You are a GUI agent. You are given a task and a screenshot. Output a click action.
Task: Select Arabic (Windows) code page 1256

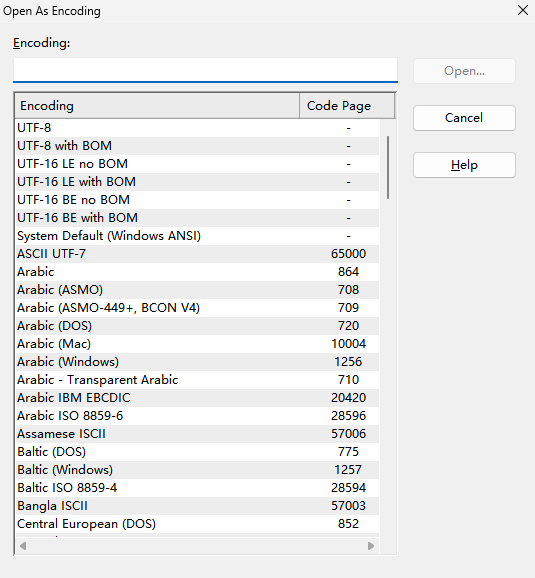(197, 362)
